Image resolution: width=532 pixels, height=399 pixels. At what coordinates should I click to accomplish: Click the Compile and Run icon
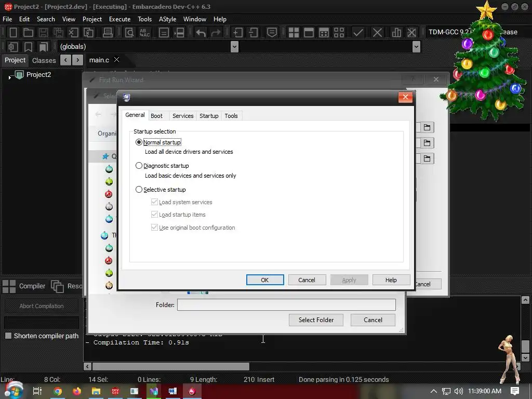(x=324, y=33)
